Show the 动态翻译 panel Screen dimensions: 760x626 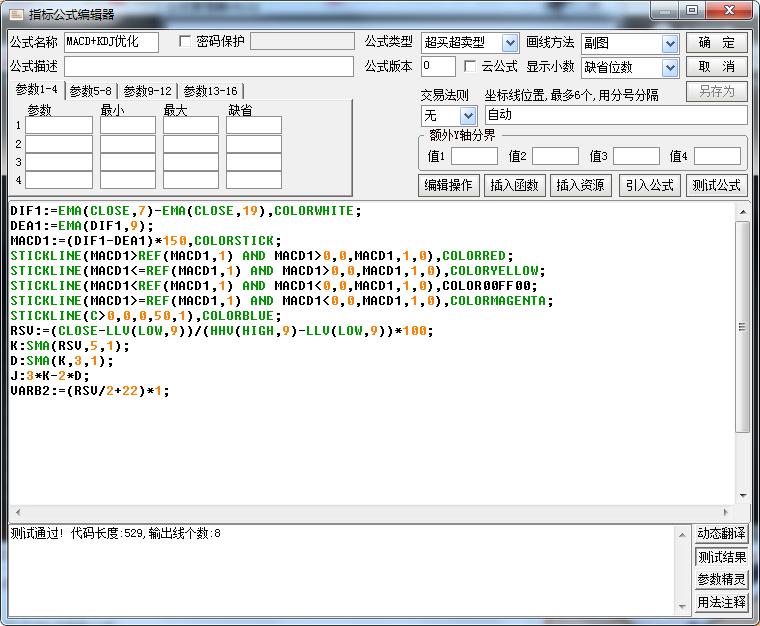[x=721, y=534]
